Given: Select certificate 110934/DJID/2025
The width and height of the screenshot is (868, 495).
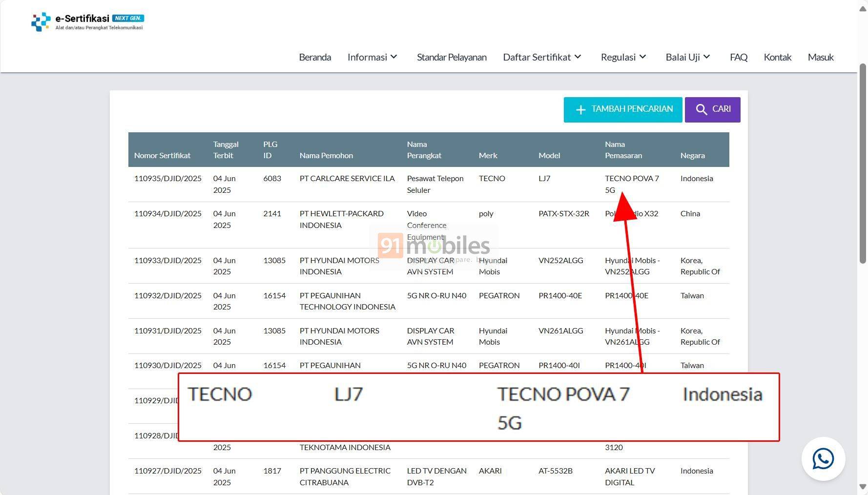Looking at the screenshot, I should (167, 213).
